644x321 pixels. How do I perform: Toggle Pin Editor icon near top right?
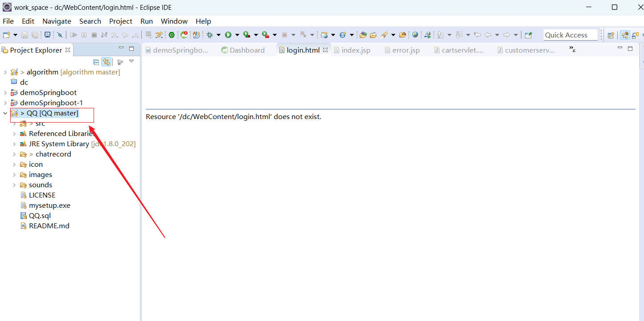pyautogui.click(x=528, y=34)
